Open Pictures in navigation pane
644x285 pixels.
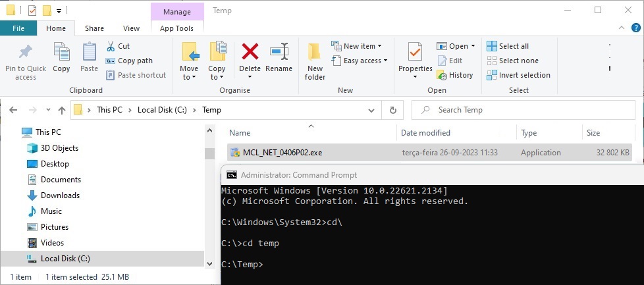tap(47, 227)
